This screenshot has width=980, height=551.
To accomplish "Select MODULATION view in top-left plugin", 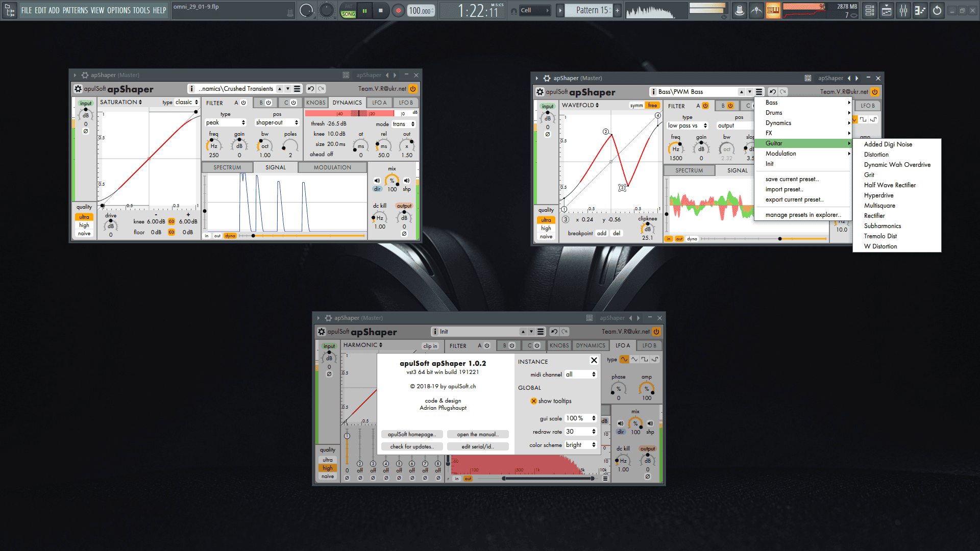I will [332, 167].
